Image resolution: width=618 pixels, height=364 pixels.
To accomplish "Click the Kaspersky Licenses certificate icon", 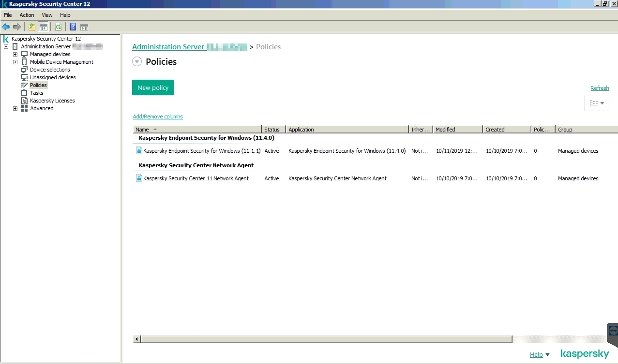I will pyautogui.click(x=24, y=101).
